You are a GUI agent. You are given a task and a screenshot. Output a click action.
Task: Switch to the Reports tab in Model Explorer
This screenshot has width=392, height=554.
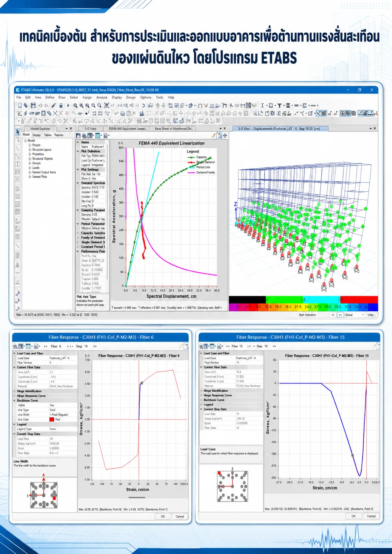59,135
